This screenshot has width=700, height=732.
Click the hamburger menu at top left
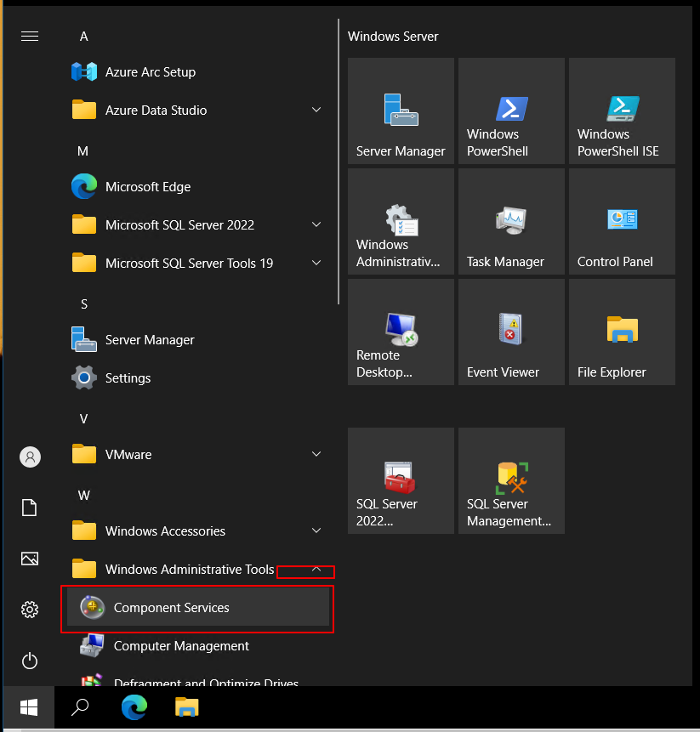point(30,36)
